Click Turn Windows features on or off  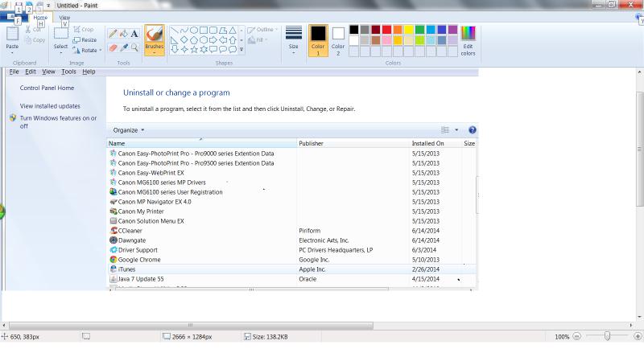pos(58,122)
